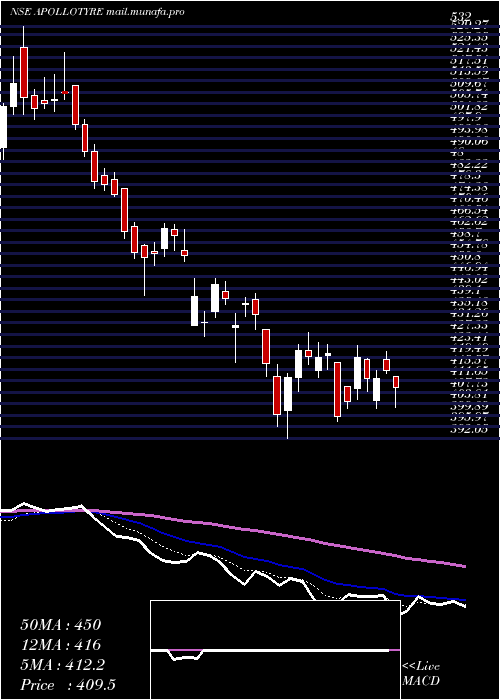Click inside the MACD indicator box
The height and width of the screenshot is (700, 500).
click(275, 650)
